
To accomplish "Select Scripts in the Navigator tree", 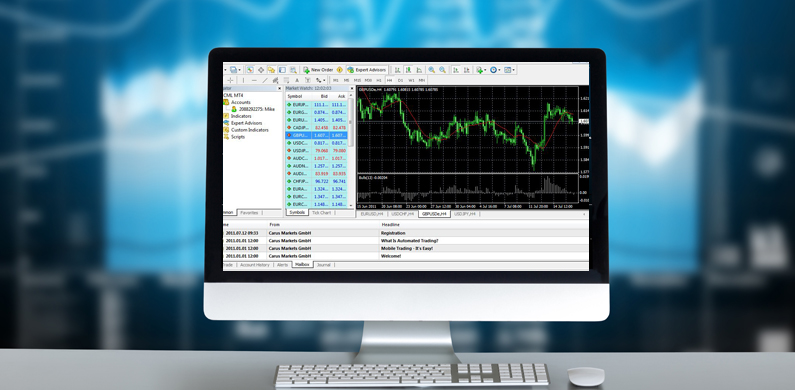I will click(234, 137).
